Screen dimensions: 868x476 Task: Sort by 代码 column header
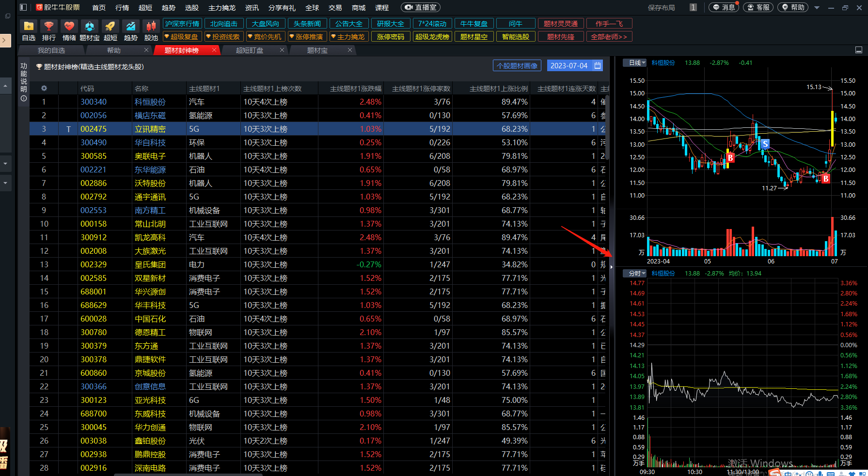click(87, 89)
